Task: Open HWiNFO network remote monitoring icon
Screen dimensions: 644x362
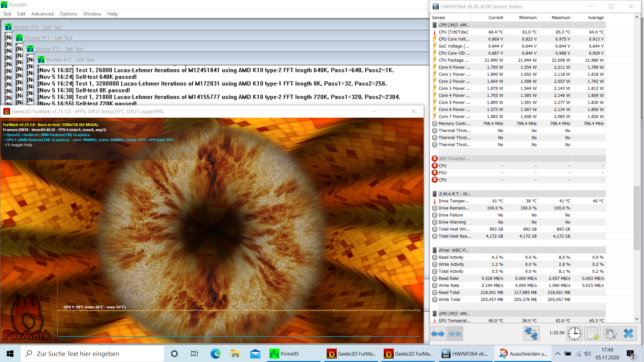Action: click(x=531, y=334)
